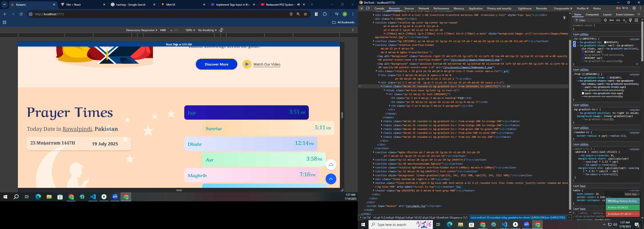Image resolution: width=644 pixels, height=229 pixels.
Task: Click the Type here to search box on taskbar
Action: click(x=401, y=225)
